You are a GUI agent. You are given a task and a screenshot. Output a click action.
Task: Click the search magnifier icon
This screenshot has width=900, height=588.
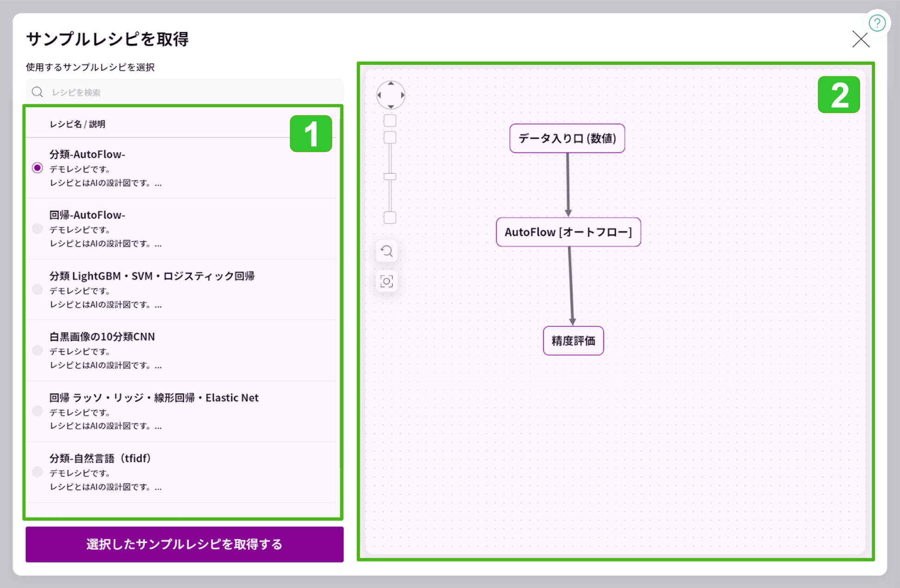coord(38,92)
